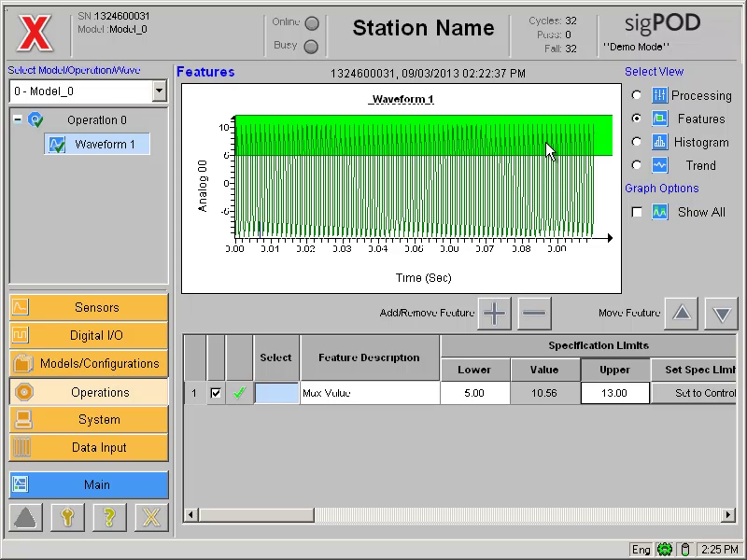This screenshot has height=560, width=747.
Task: Click the red X logo icon
Action: coord(35,33)
